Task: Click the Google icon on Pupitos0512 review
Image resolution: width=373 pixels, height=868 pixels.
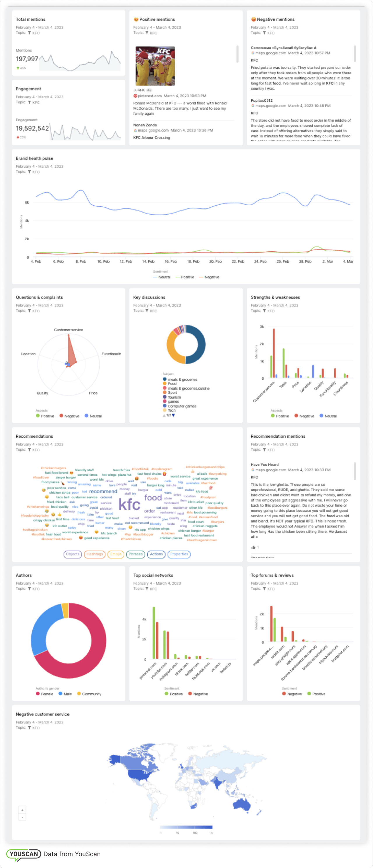Action: point(253,106)
